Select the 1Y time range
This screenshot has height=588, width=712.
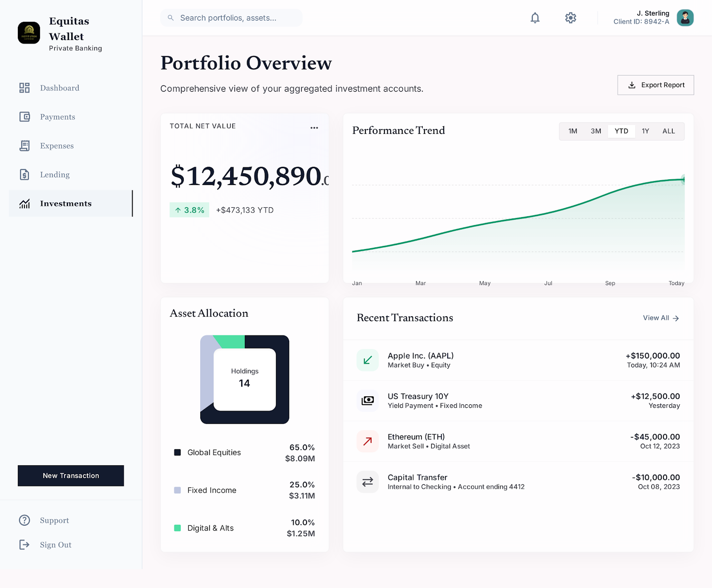click(x=645, y=131)
